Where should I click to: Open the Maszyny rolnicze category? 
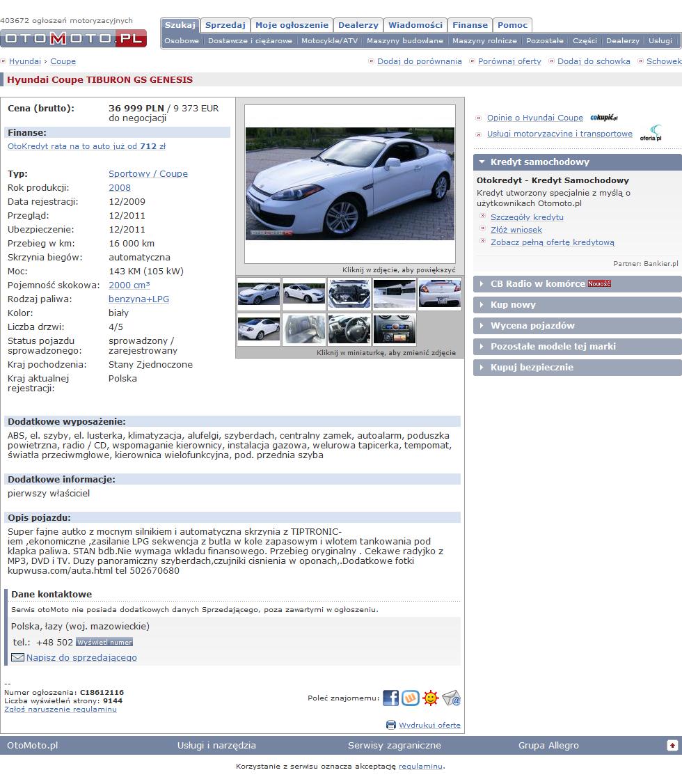point(484,41)
